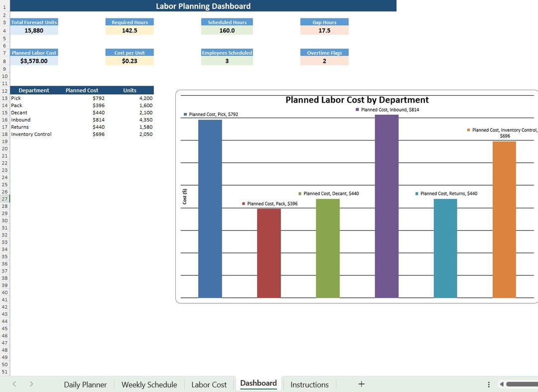Select the 15,880 forecast units value
Screen dimensions: 538x392
point(34,30)
